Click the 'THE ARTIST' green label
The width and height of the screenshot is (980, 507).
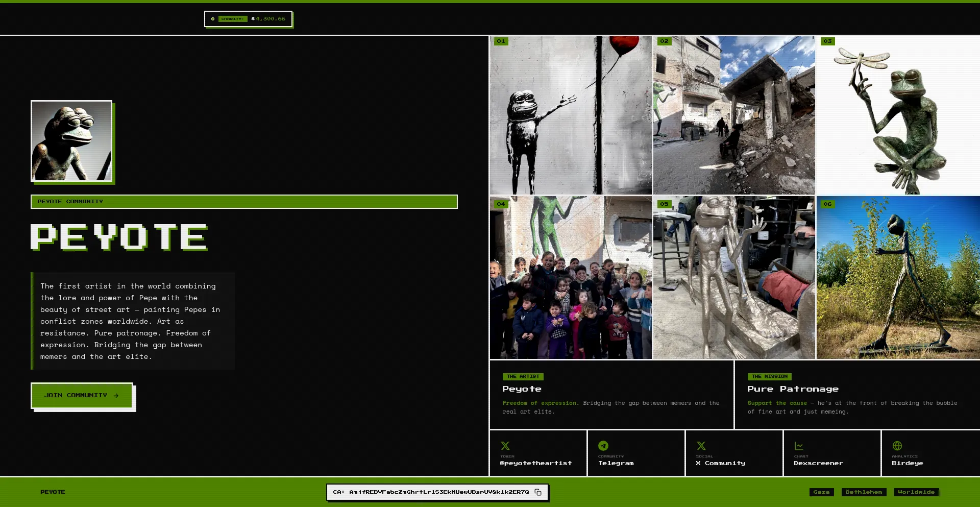(x=523, y=377)
